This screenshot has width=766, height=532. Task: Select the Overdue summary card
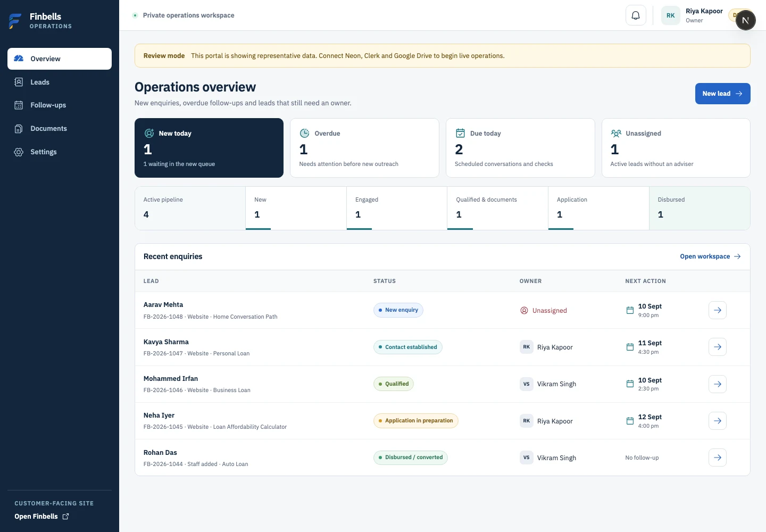tap(364, 148)
